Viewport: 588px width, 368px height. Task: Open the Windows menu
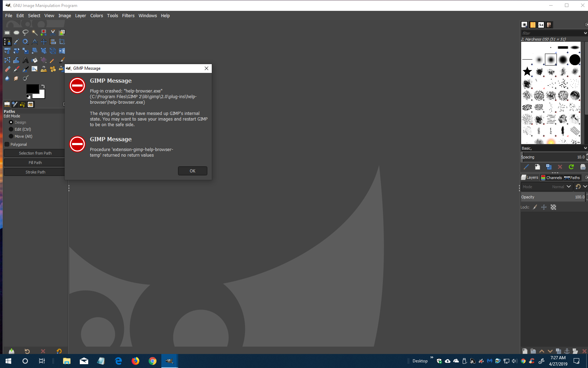click(x=148, y=16)
